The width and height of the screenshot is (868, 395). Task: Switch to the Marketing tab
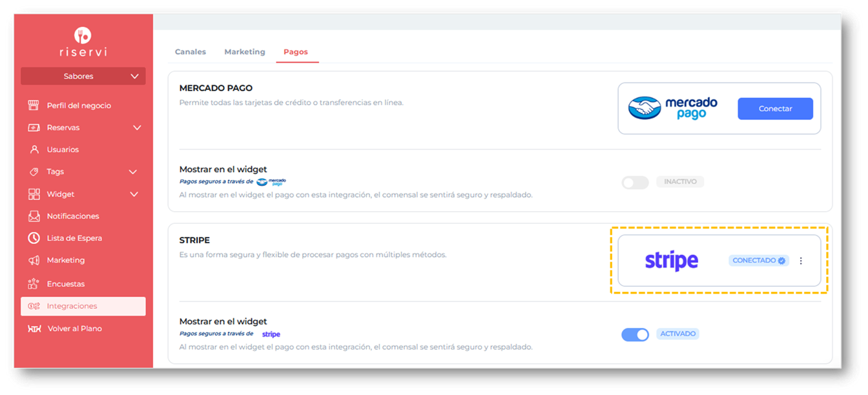click(x=245, y=52)
